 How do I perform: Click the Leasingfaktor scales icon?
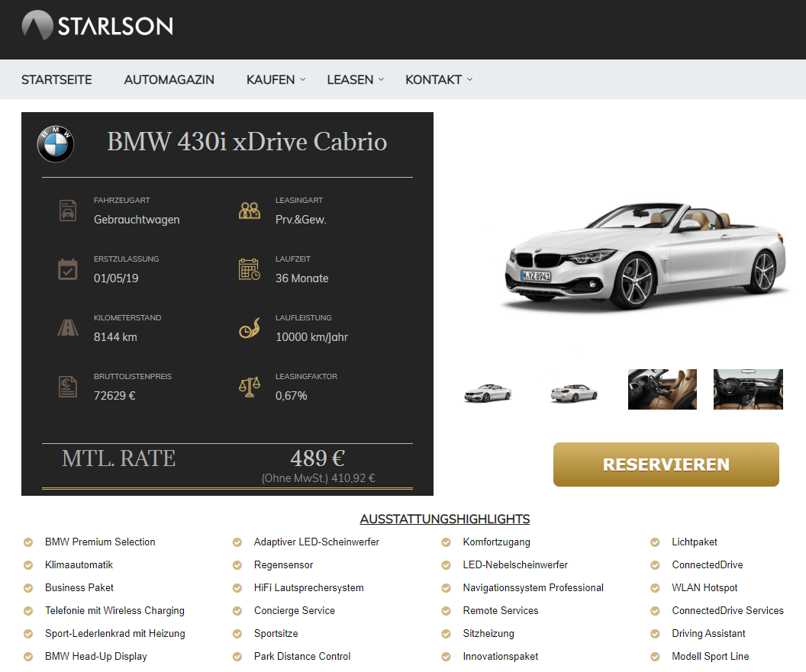click(x=250, y=387)
